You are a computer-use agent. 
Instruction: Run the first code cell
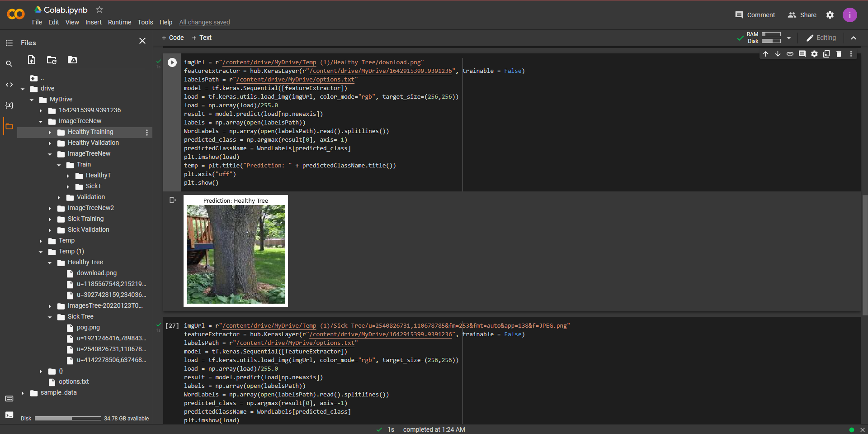(x=172, y=62)
